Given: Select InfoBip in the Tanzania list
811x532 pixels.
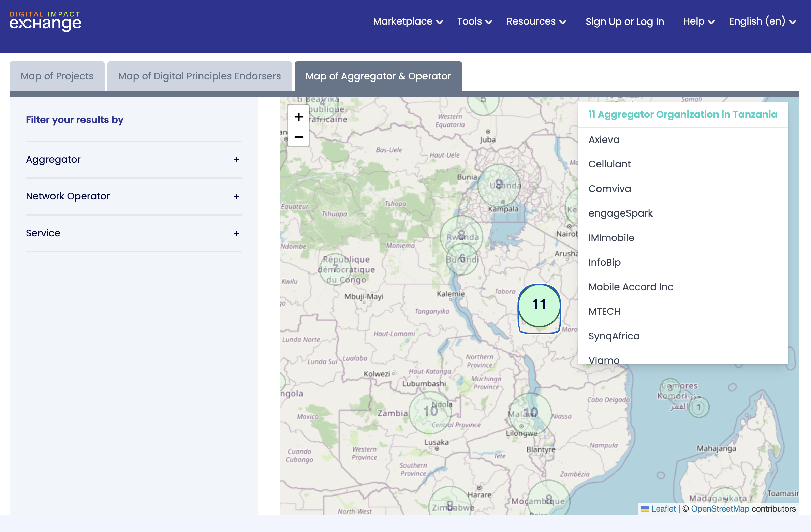Looking at the screenshot, I should click(604, 262).
